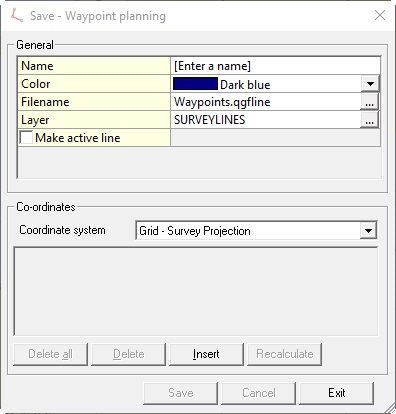Open the Layer browse ellipsis button
Screen dimensions: 396x414
pos(369,120)
